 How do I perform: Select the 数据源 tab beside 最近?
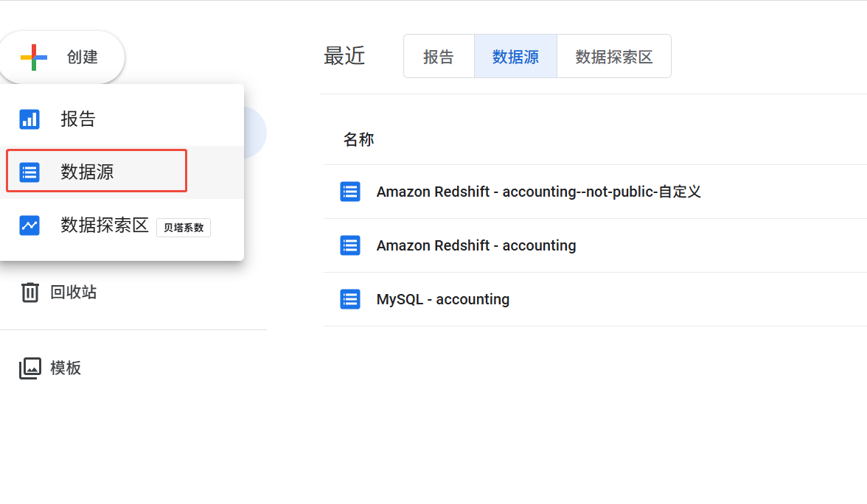coord(515,56)
